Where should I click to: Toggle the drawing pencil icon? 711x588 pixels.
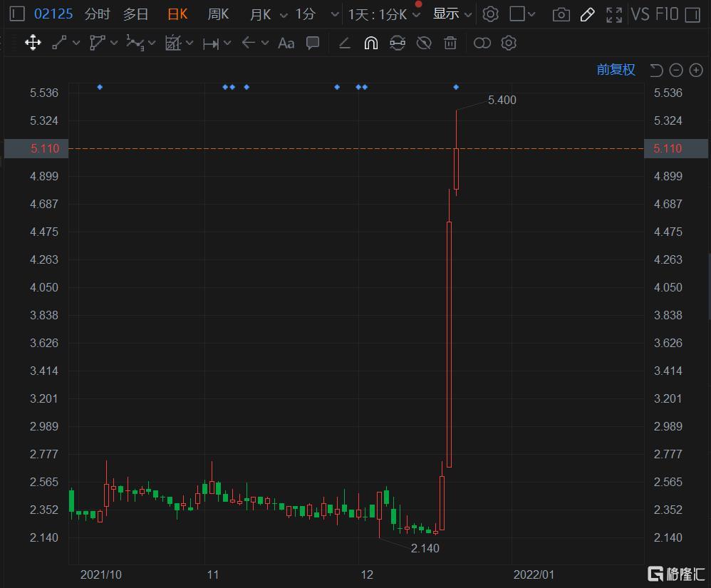[x=587, y=14]
